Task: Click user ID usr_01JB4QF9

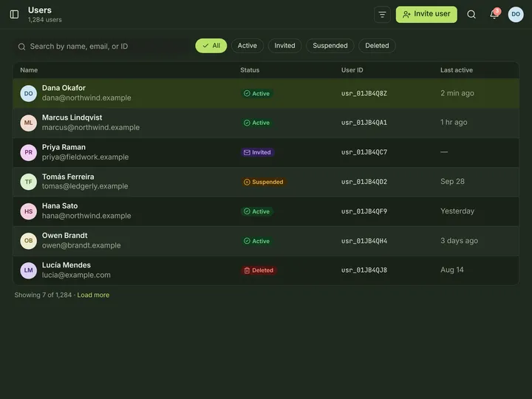Action: click(x=364, y=211)
